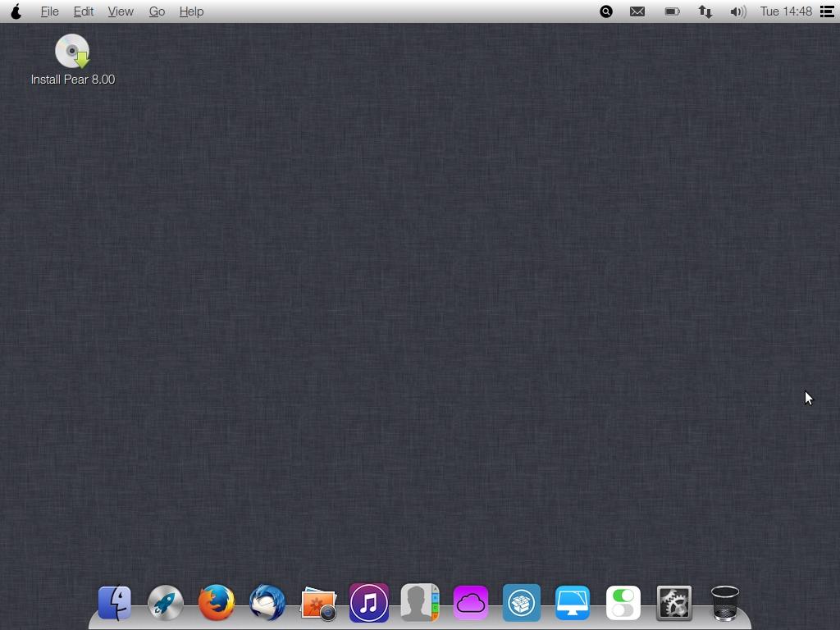This screenshot has width=840, height=630.
Task: Open the purple cloud app icon
Action: point(471,603)
